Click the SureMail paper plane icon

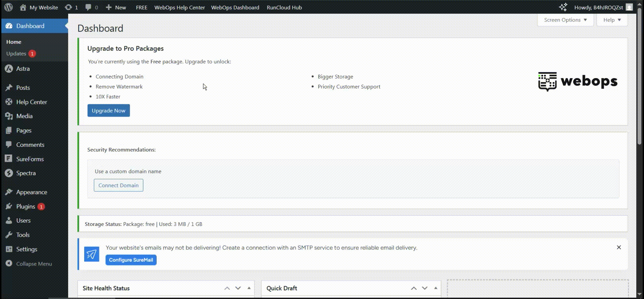pos(92,254)
